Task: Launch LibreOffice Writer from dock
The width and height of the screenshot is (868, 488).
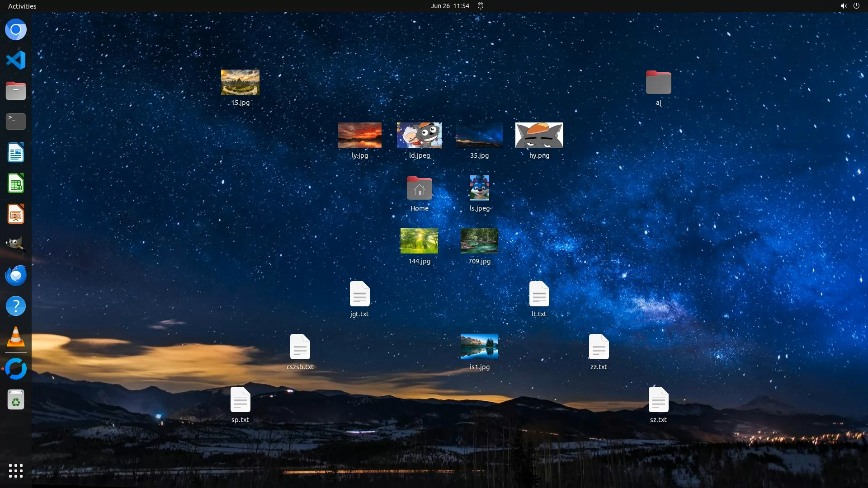Action: 16,153
